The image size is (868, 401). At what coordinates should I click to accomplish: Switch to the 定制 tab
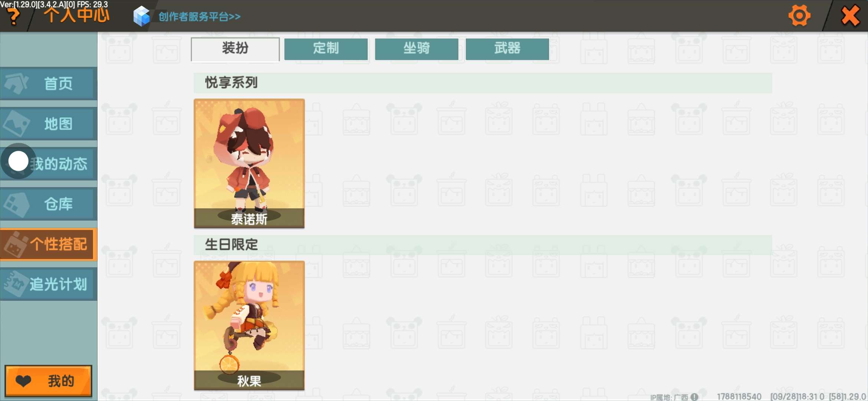(x=326, y=49)
